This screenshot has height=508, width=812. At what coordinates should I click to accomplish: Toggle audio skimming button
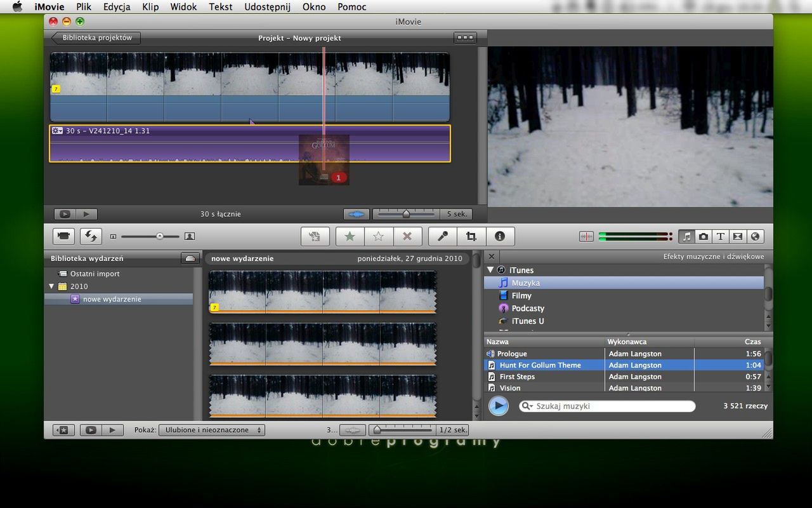[586, 236]
